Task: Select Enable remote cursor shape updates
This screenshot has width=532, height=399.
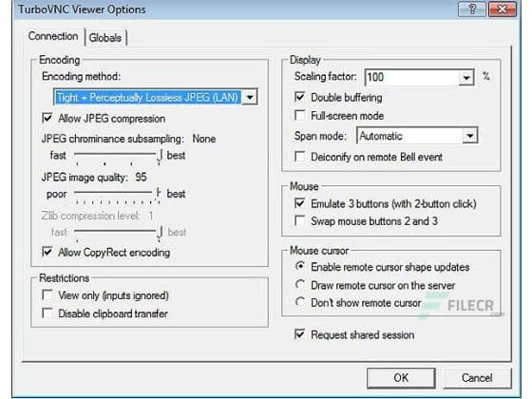Action: 300,266
